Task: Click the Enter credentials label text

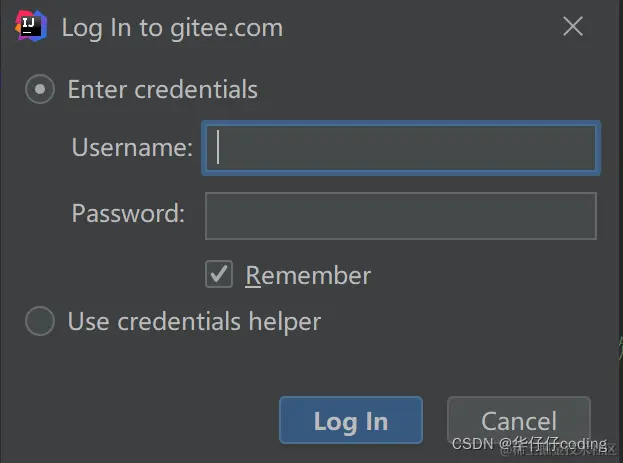Action: [x=163, y=89]
